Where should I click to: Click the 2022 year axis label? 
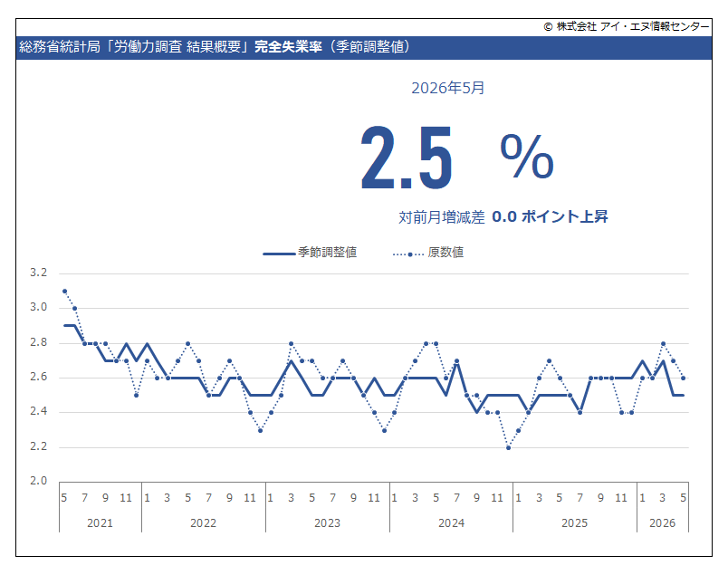coord(204,523)
